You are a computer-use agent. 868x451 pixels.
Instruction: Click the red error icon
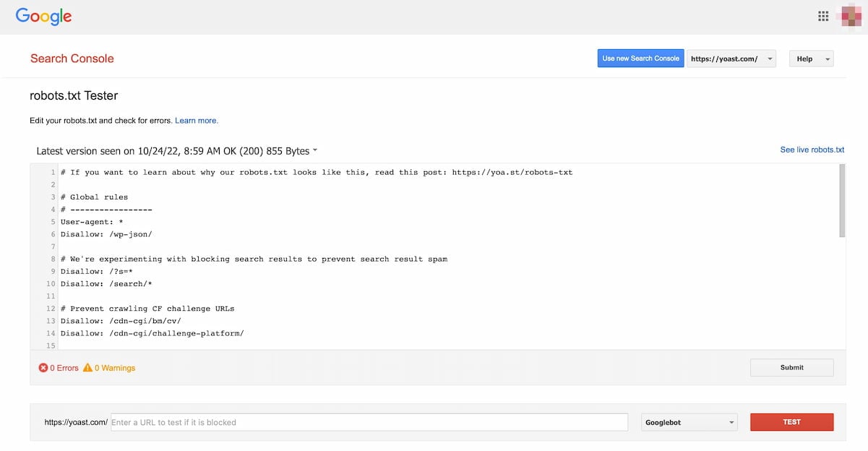[43, 368]
